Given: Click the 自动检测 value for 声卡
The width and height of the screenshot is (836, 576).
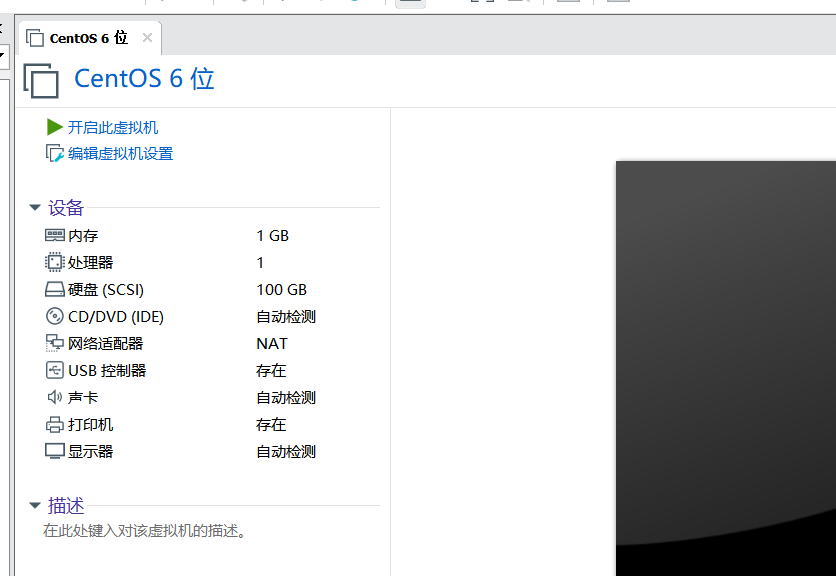Looking at the screenshot, I should click(x=286, y=398).
